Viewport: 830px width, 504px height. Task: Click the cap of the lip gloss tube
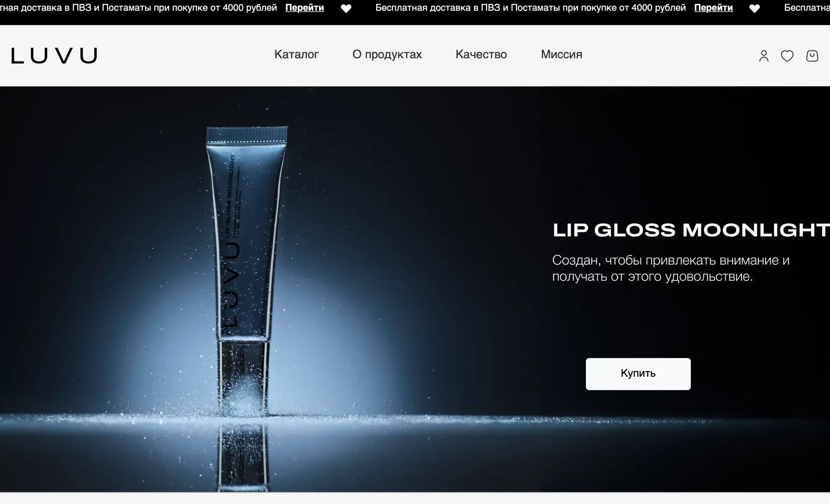247,135
